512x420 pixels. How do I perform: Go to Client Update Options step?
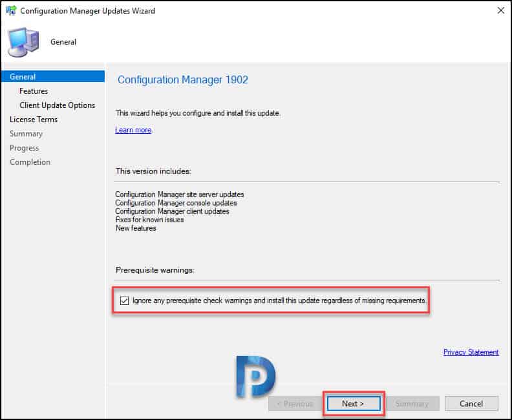(57, 105)
